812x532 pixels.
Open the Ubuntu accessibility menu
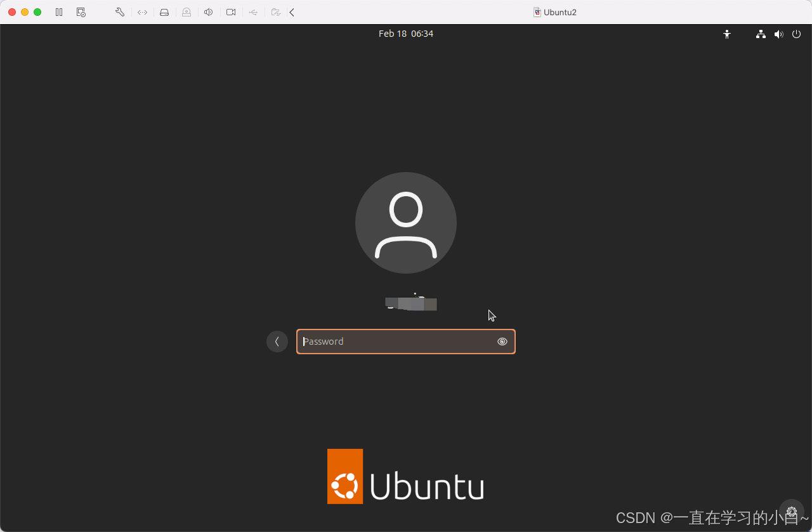click(727, 34)
